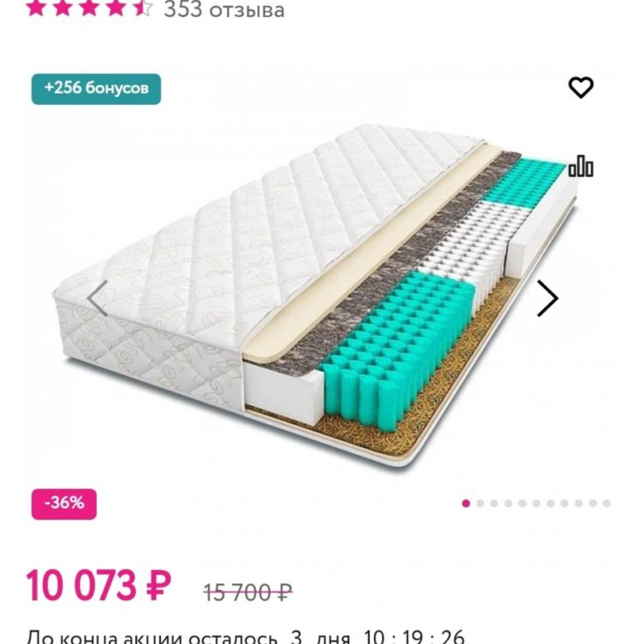Select the fourth carousel dot

pos(509,503)
